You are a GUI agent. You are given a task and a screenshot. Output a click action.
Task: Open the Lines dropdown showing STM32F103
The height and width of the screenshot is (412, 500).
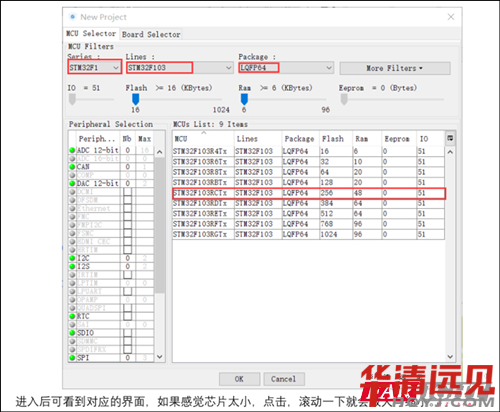pos(180,68)
